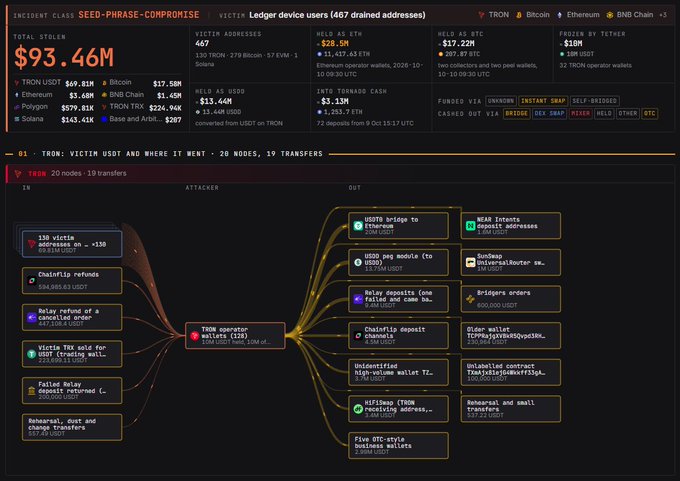Click the 11,417.63 ETH balance text
Image resolution: width=680 pixels, height=481 pixels.
point(347,54)
